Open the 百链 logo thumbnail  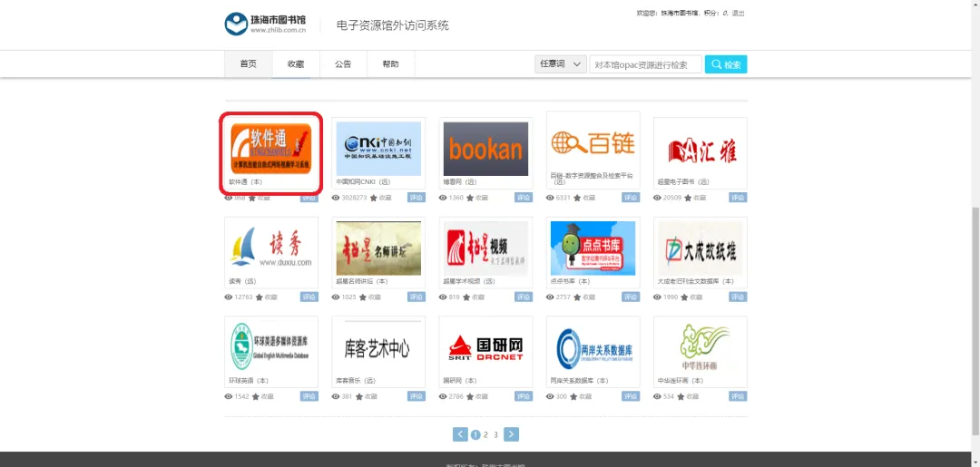pyautogui.click(x=593, y=142)
